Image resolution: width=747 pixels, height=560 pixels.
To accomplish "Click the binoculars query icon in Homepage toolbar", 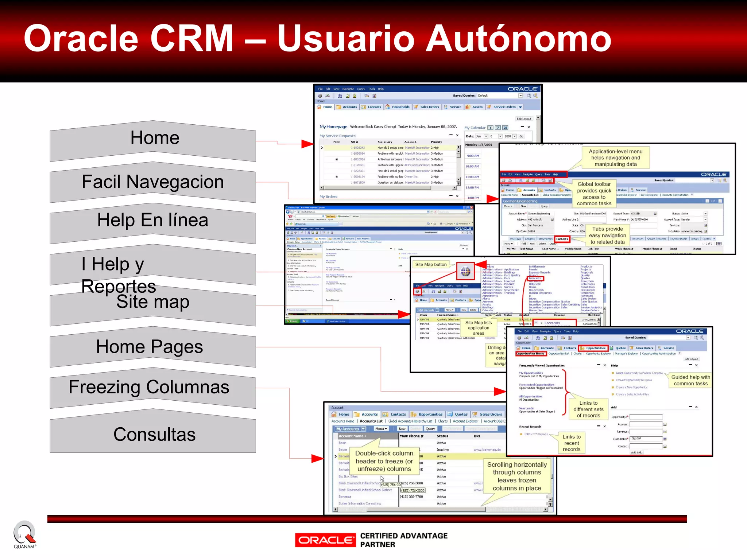I will pyautogui.click(x=340, y=96).
